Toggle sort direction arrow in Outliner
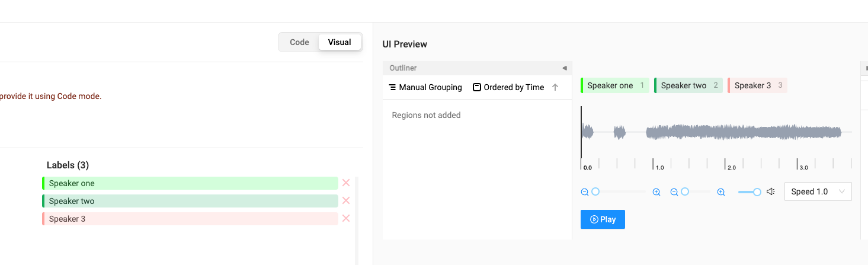 pos(555,87)
